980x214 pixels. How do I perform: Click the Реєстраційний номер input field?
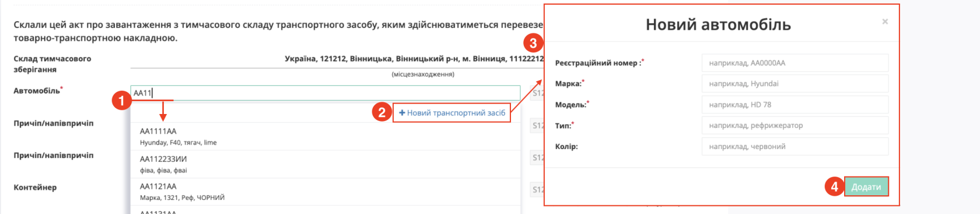[x=794, y=63]
